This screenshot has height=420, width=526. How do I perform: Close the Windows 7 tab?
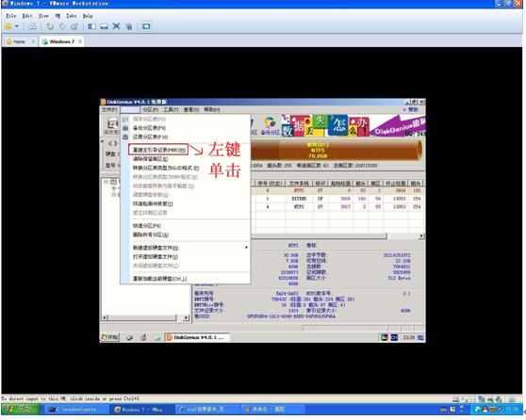pyautogui.click(x=80, y=41)
